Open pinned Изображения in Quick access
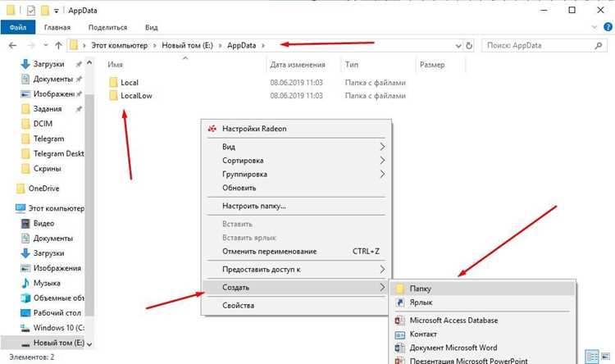Screen dimensions: 615x364 click(x=54, y=93)
